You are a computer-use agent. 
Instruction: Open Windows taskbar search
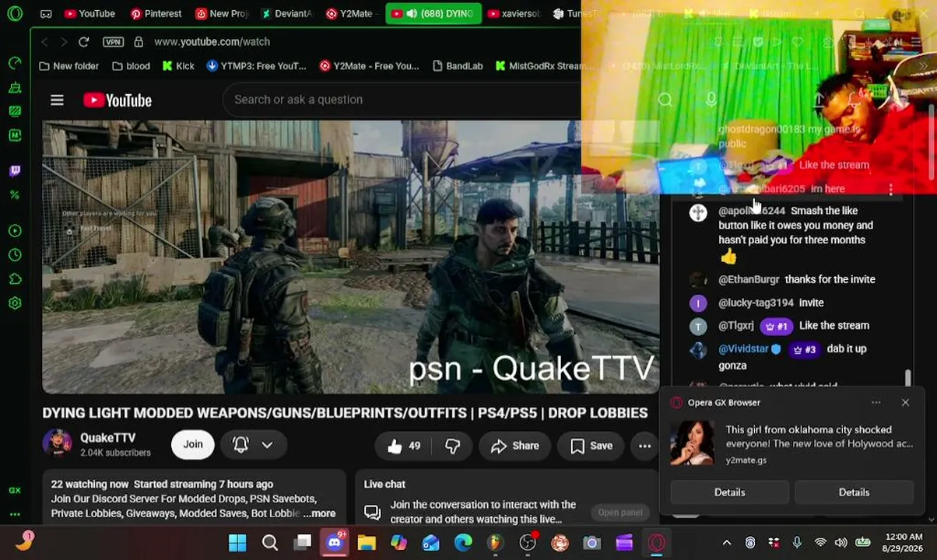(270, 542)
